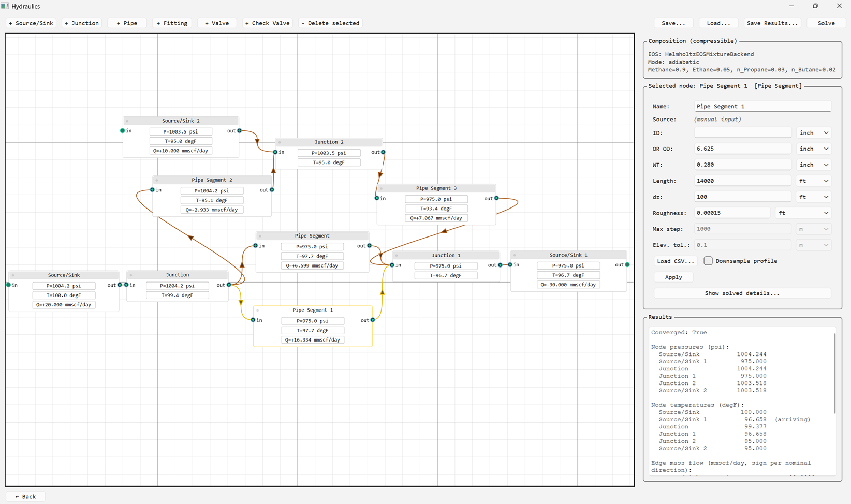Click Load CSV... button
851x504 pixels.
(676, 261)
